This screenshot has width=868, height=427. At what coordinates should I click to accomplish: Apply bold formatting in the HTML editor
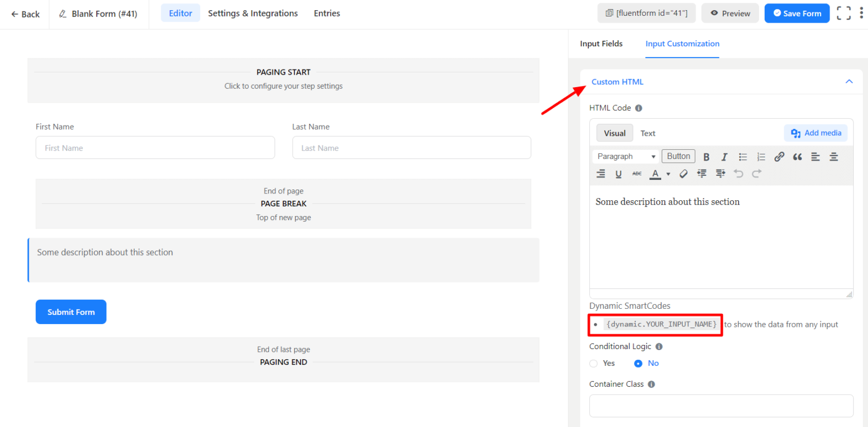pyautogui.click(x=706, y=156)
